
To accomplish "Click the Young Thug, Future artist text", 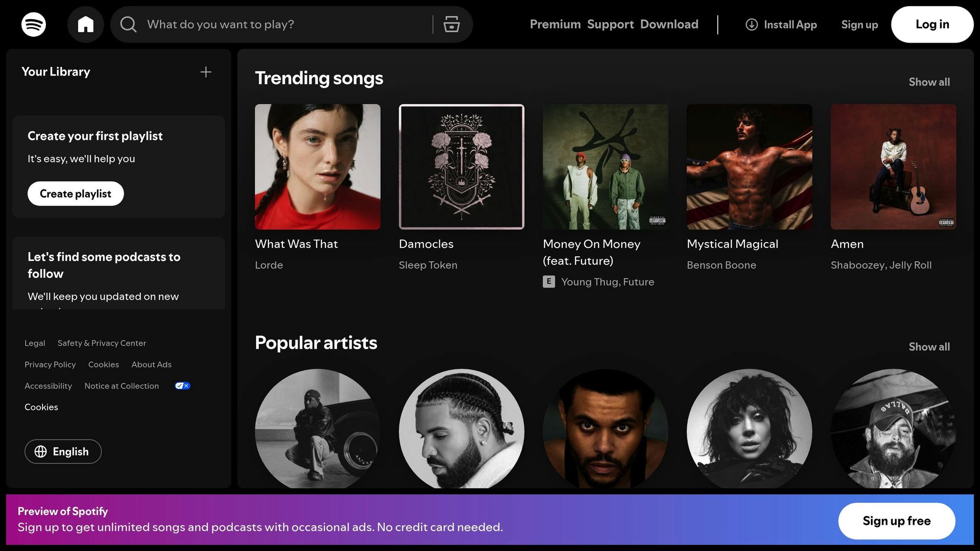I will coord(607,282).
